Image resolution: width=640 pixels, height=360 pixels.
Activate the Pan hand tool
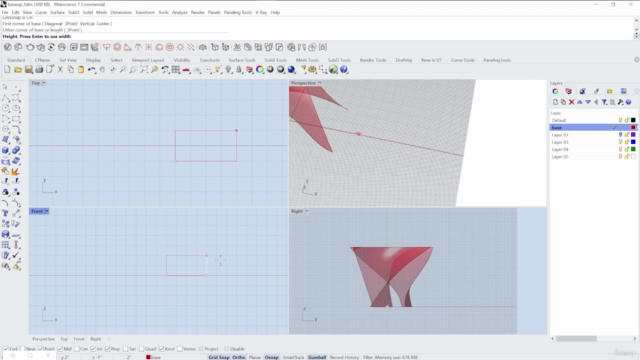pyautogui.click(x=102, y=70)
